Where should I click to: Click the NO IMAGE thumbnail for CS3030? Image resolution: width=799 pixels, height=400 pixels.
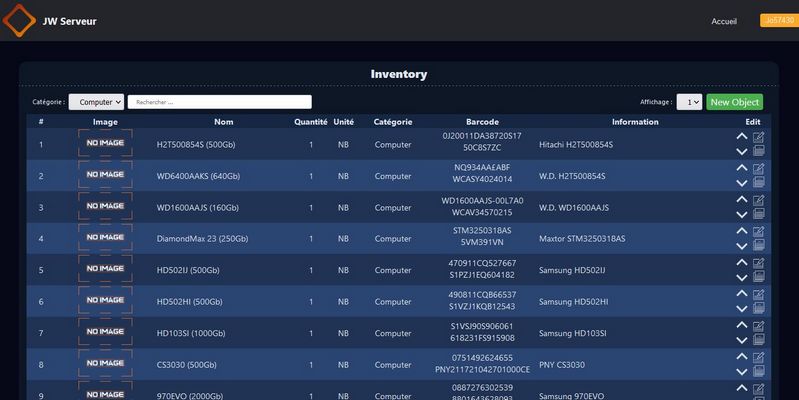(105, 363)
